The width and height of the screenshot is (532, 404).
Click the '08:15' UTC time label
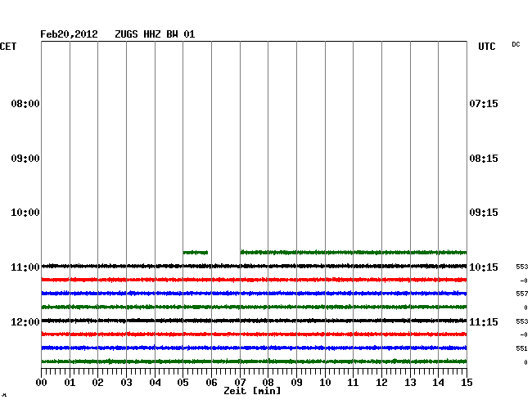coord(484,159)
